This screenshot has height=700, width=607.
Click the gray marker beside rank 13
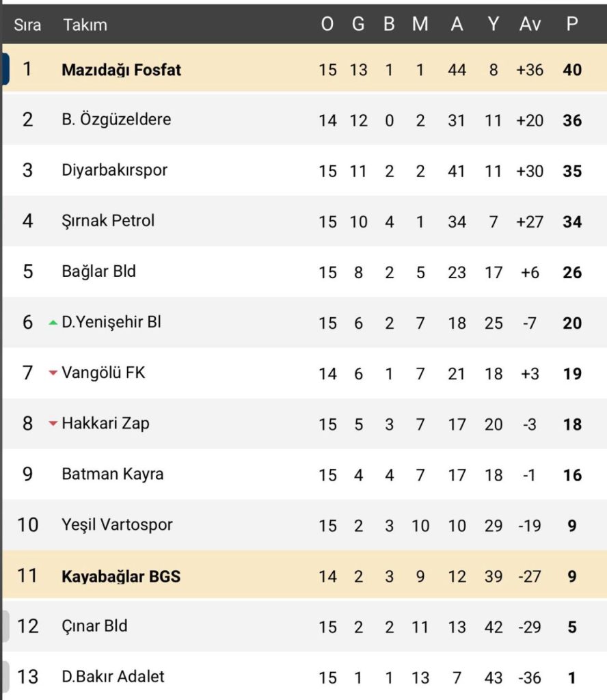(5, 677)
